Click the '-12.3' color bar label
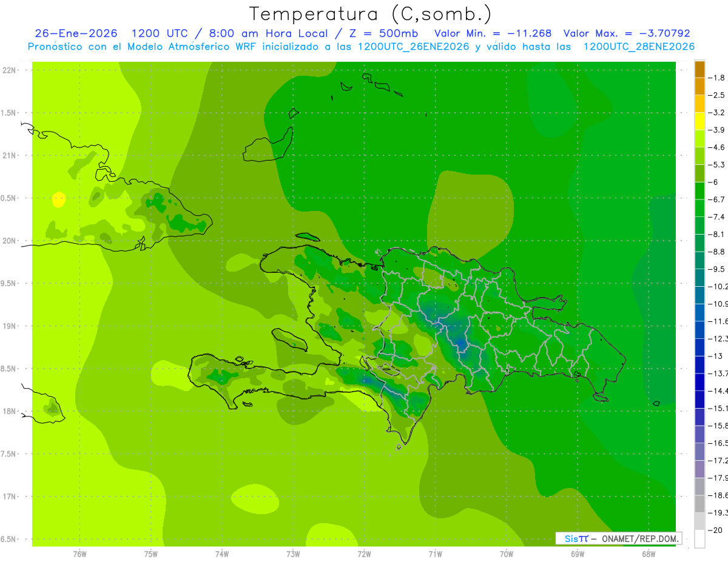This screenshot has width=728, height=562. pyautogui.click(x=718, y=338)
